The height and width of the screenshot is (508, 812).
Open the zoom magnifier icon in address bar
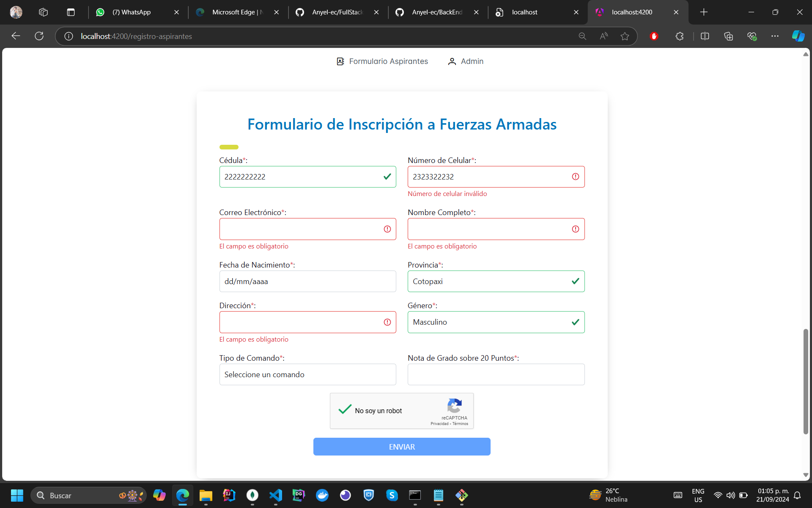pyautogui.click(x=582, y=36)
